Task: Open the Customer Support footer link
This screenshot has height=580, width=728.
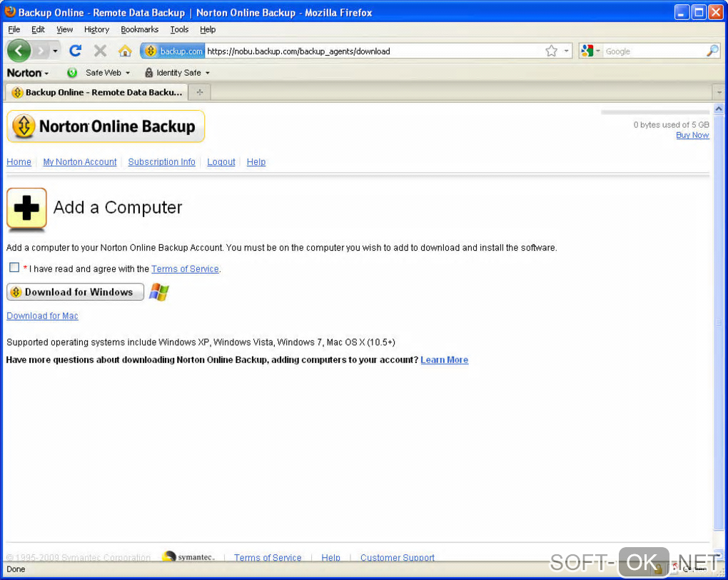Action: tap(398, 557)
